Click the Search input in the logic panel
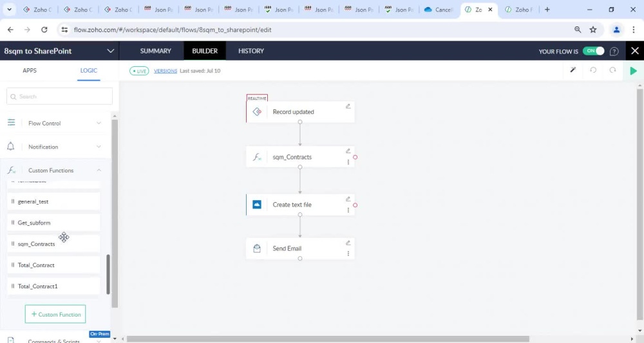This screenshot has height=343, width=644. (59, 97)
